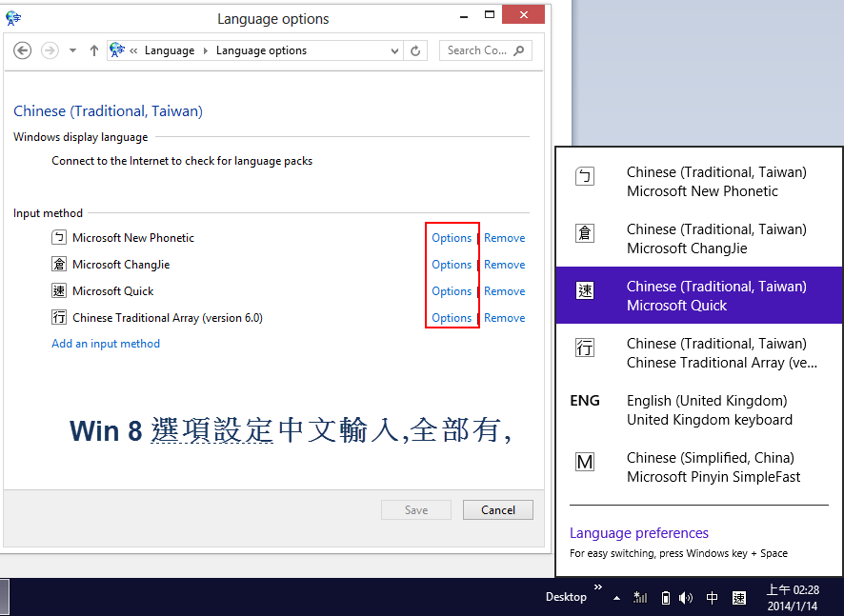Select Language breadcrumb in address bar
Screen dimensions: 844x616
(x=170, y=50)
